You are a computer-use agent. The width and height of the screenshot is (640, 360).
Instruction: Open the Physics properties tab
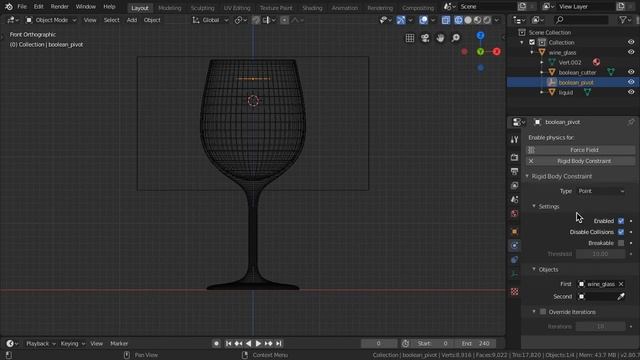[514, 245]
